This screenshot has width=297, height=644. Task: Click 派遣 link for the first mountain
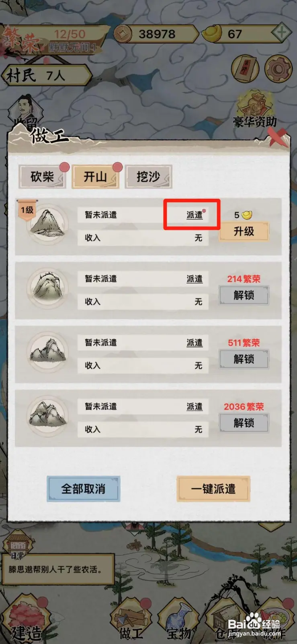(x=195, y=215)
